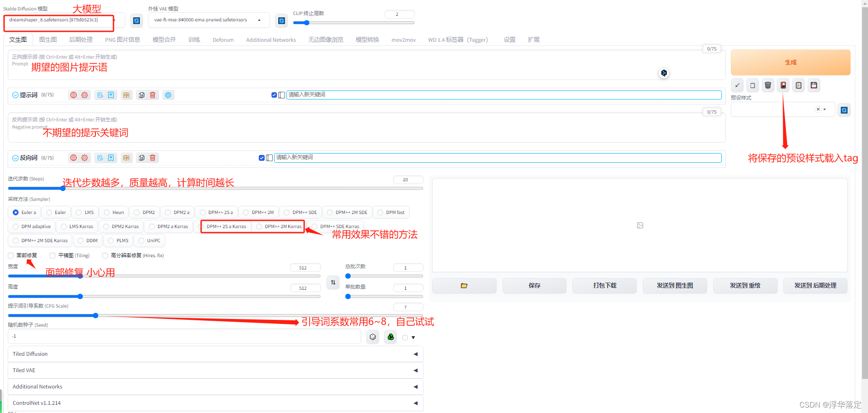Viewport: 868px width, 413px height.
Task: Select the DPM++ SDE Karras sampler
Action: click(335, 226)
